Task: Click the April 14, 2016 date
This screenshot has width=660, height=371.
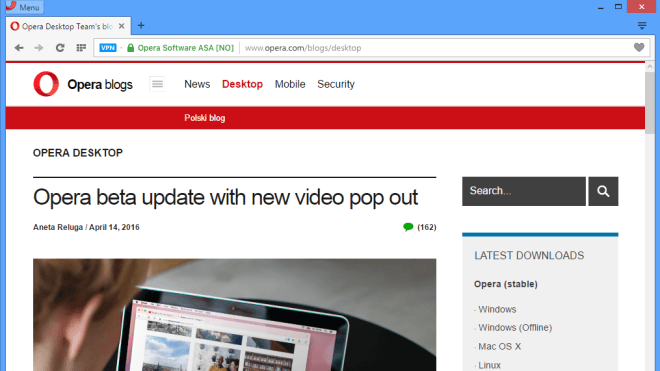Action: point(114,227)
